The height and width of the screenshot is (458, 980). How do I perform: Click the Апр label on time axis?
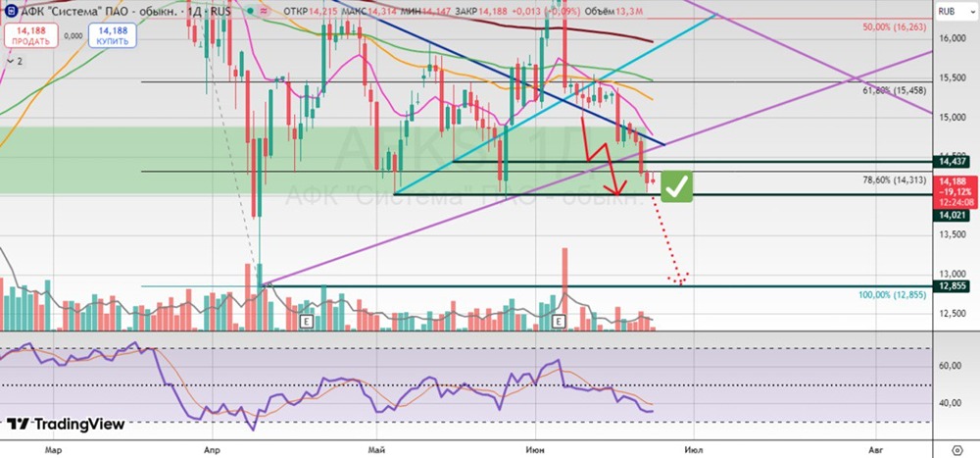pyautogui.click(x=213, y=449)
